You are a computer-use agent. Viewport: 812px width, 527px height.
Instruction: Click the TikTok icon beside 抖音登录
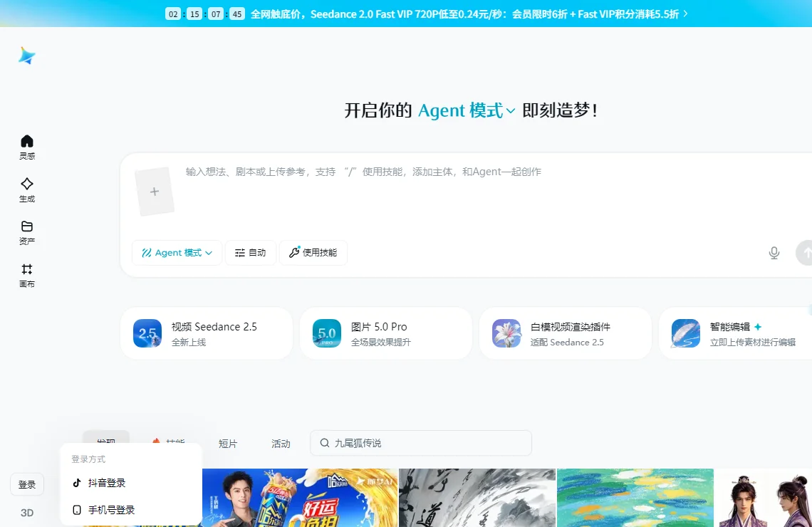pyautogui.click(x=77, y=483)
